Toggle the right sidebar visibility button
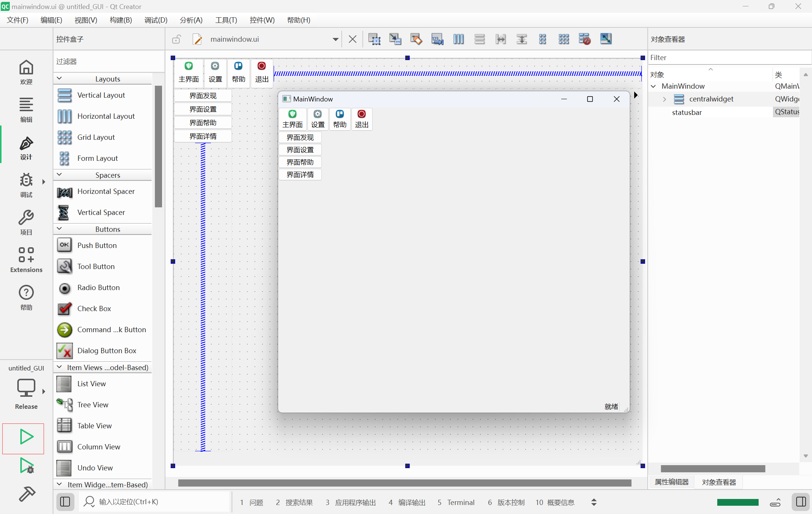Image resolution: width=812 pixels, height=514 pixels. [x=801, y=502]
